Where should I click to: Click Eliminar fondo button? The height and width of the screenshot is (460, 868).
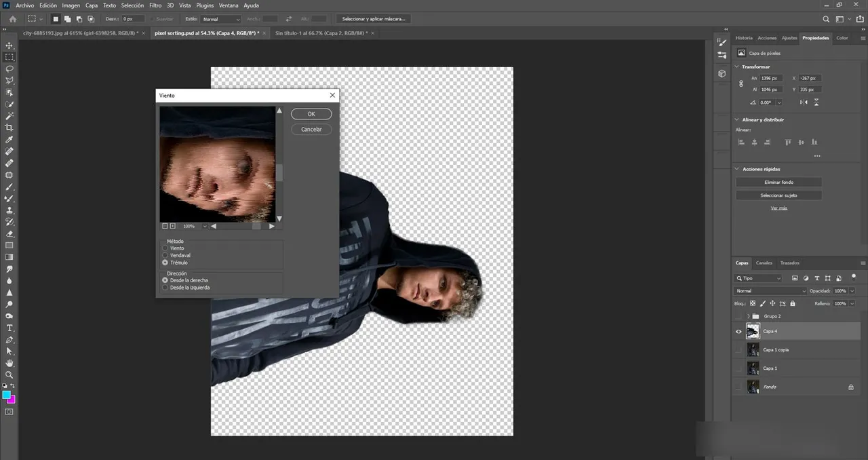(778, 182)
